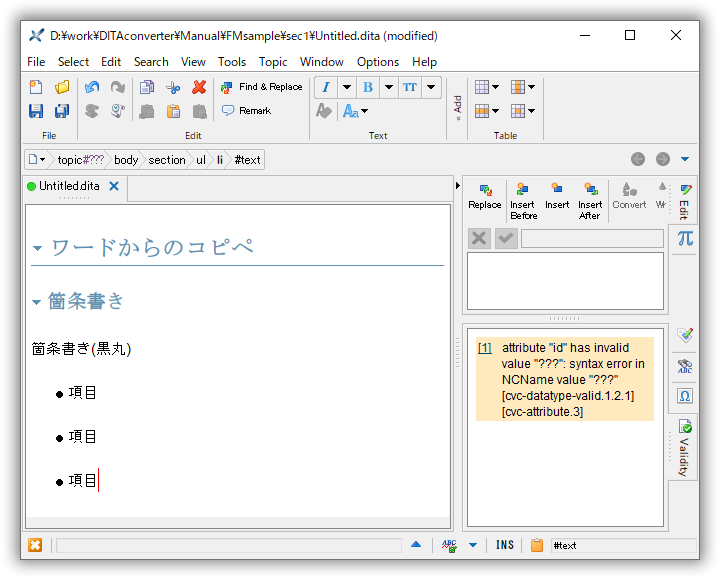Click the Save All icon
Viewport: 720px width, 580px height.
tap(62, 111)
